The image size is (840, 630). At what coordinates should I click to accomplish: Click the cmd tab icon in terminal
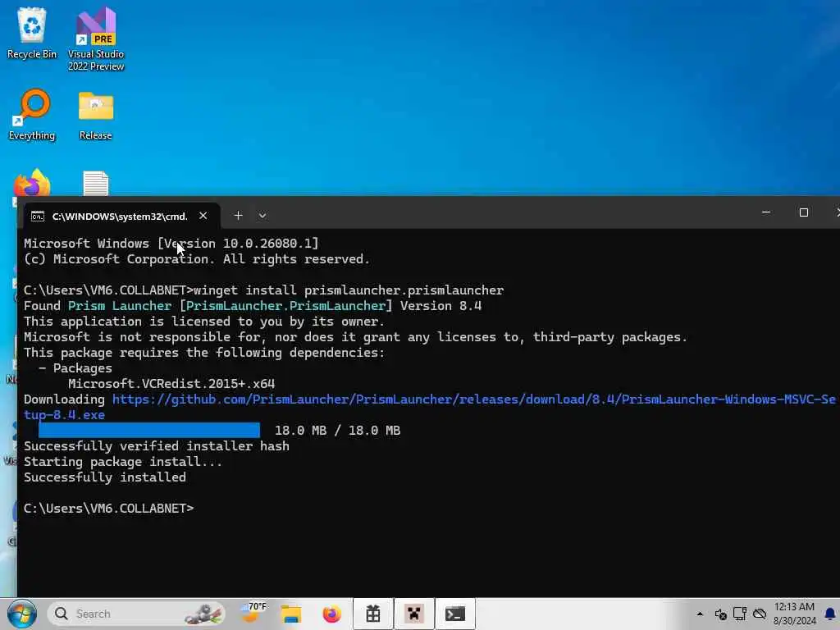point(38,216)
